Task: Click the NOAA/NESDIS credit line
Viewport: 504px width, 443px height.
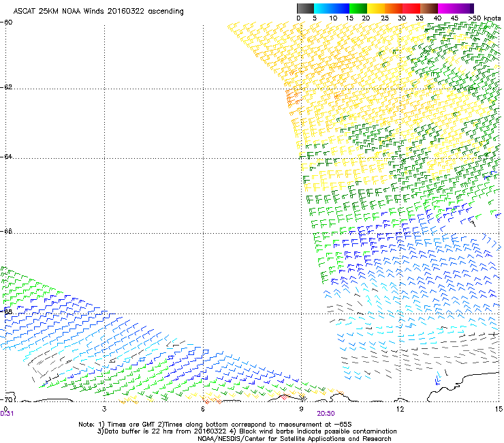Action: [294, 439]
